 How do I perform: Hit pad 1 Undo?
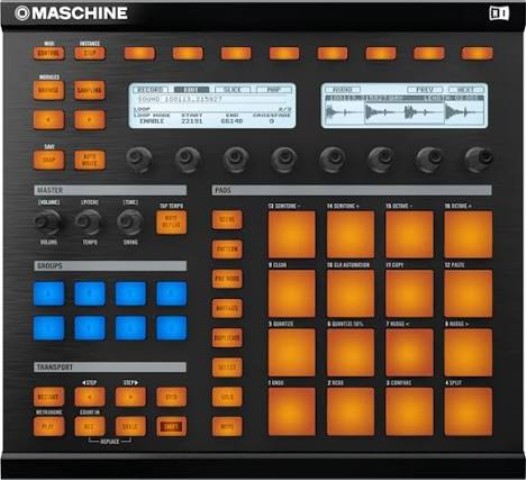coord(292,411)
